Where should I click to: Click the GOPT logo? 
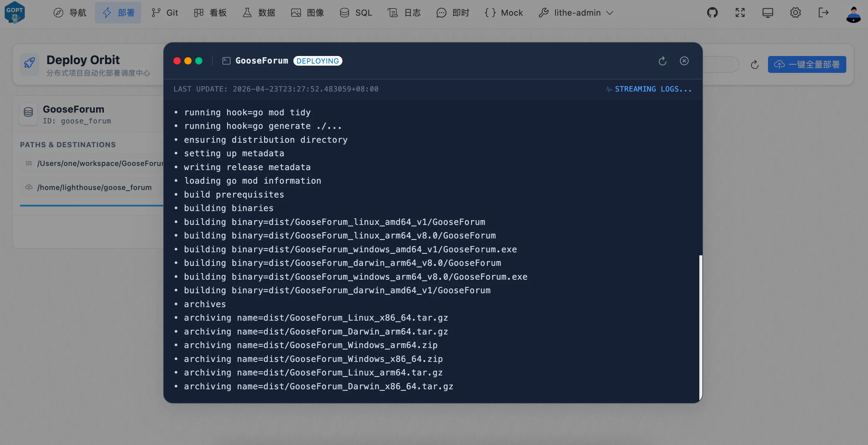click(14, 13)
